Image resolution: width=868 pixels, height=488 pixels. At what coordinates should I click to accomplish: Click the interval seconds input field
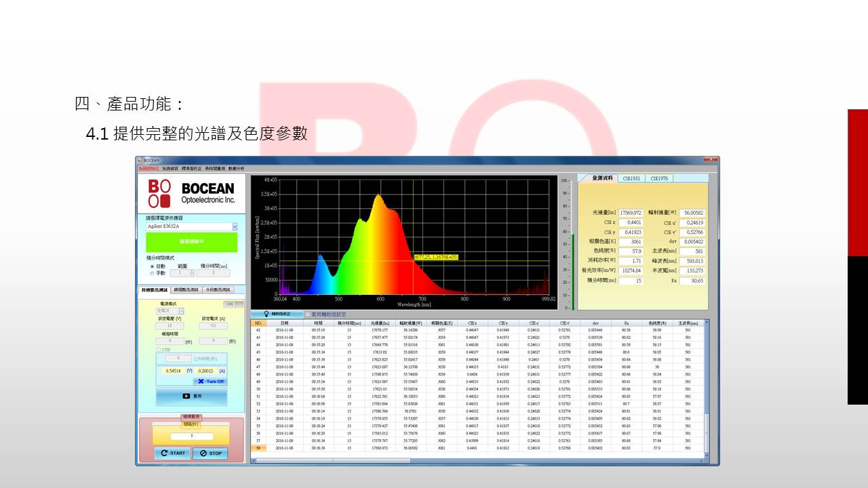click(x=191, y=436)
